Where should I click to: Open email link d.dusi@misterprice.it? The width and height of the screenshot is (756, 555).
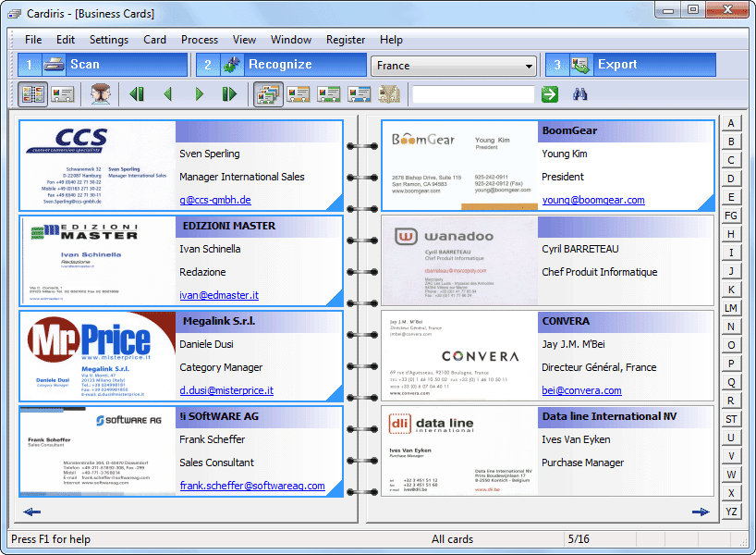coord(226,390)
